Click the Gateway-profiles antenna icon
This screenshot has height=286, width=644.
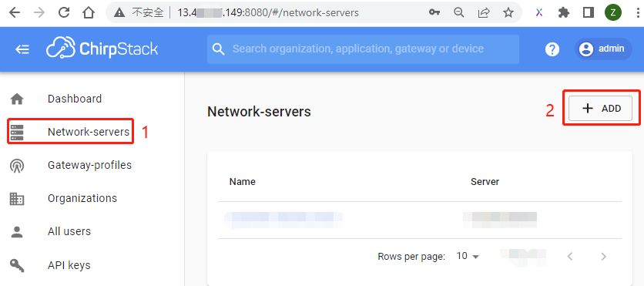point(17,165)
